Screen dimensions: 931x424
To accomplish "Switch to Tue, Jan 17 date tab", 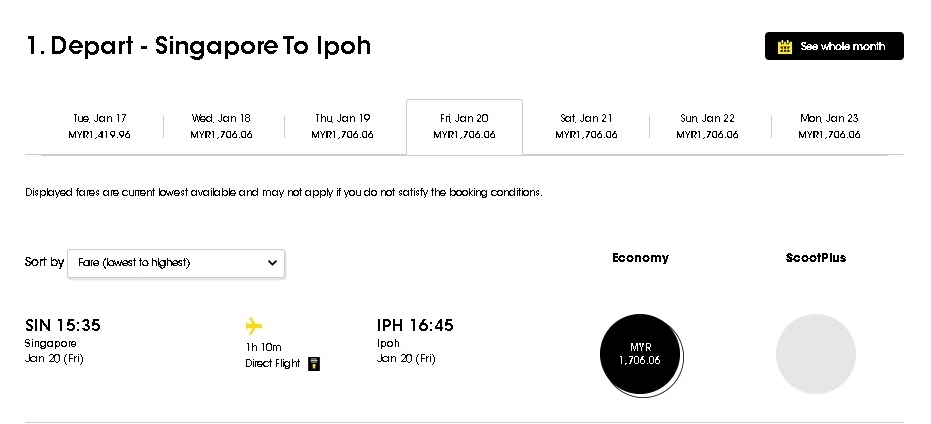I will (100, 126).
